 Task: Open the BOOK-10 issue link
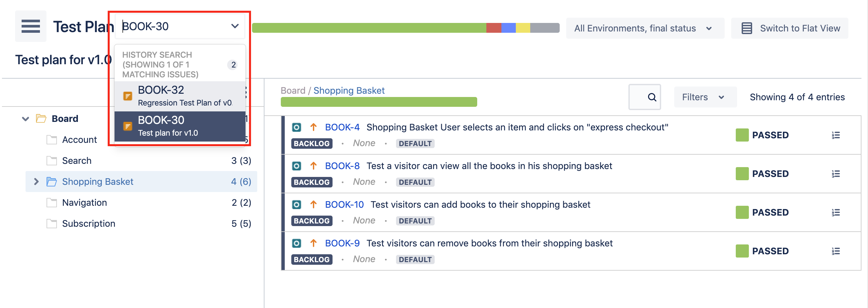tap(344, 204)
